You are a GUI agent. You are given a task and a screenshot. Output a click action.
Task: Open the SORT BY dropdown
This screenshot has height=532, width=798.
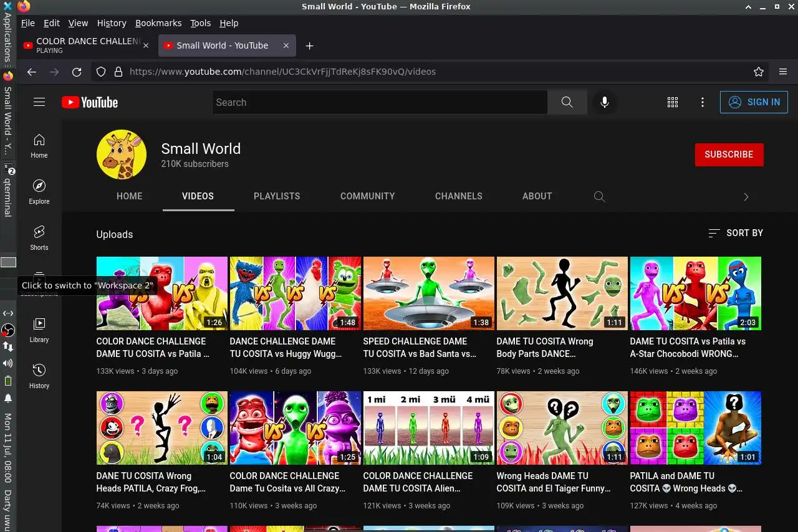[736, 233]
